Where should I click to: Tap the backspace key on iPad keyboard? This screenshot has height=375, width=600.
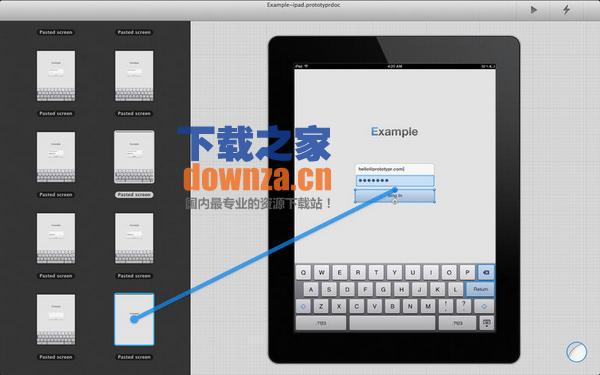[x=486, y=272]
